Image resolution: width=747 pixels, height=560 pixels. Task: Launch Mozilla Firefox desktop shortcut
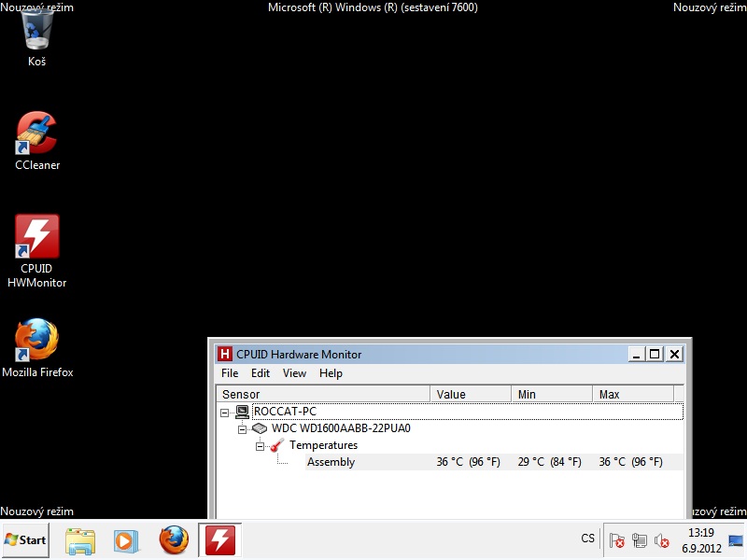37,347
